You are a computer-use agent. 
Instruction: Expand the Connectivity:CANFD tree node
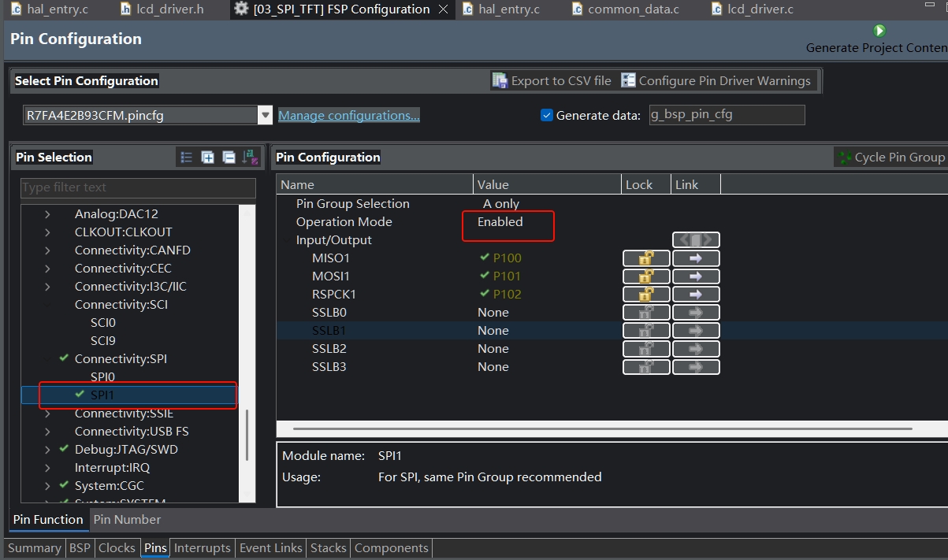(47, 250)
